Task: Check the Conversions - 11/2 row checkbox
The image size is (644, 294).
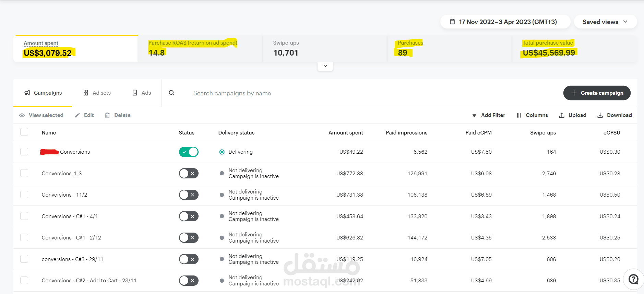Action: tap(24, 195)
